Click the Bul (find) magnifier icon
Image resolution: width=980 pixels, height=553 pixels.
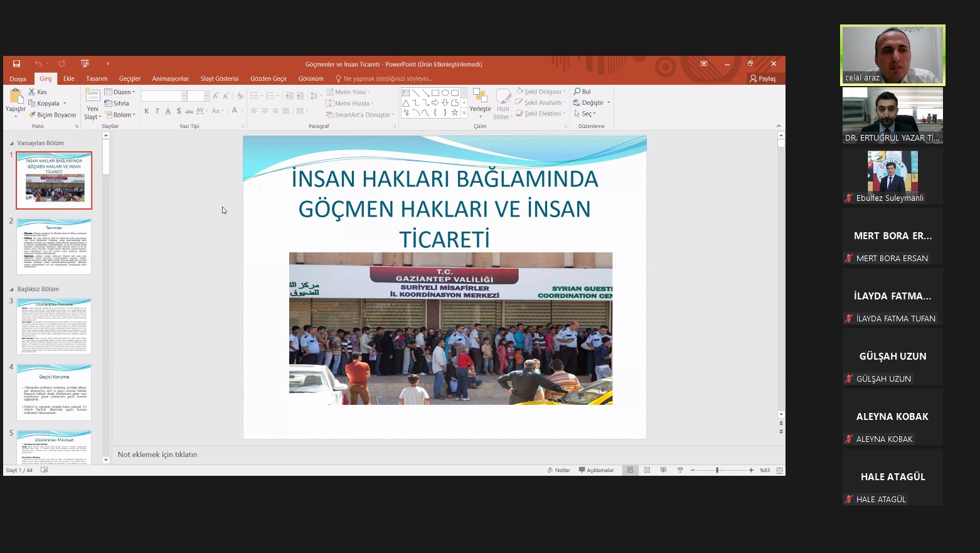577,92
